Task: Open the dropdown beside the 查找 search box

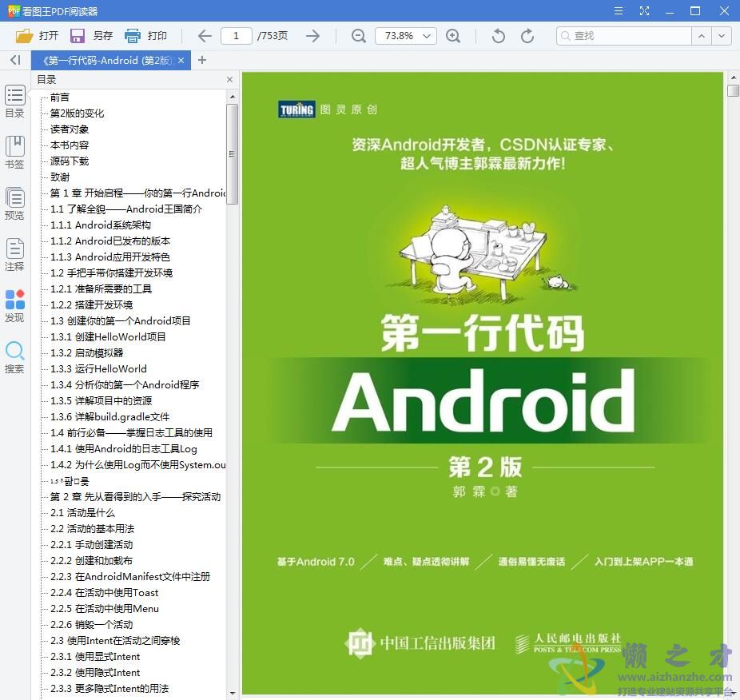Action: point(722,35)
